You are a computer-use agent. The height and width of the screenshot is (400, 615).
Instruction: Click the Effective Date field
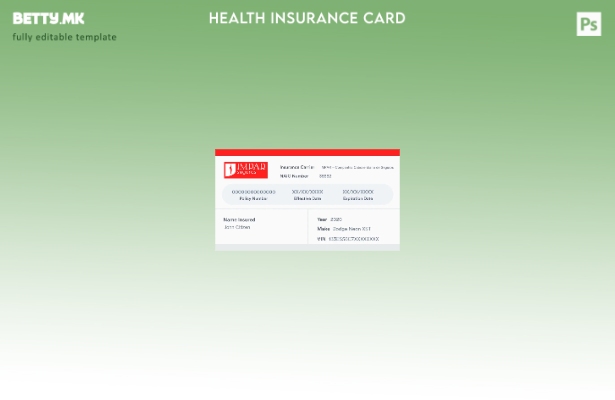coord(307,194)
